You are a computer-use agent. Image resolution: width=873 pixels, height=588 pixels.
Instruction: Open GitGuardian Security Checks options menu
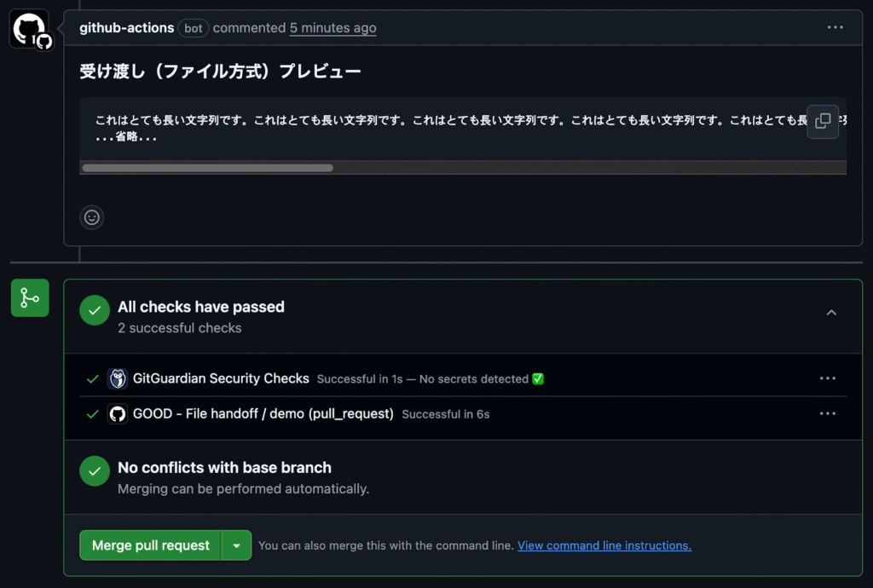827,378
